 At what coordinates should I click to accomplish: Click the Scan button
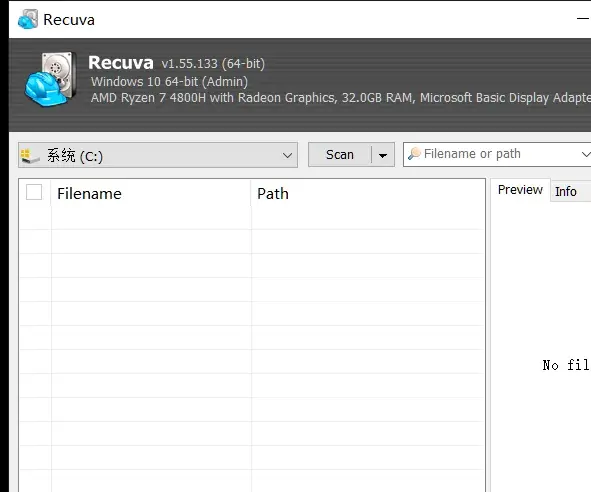[x=340, y=155]
